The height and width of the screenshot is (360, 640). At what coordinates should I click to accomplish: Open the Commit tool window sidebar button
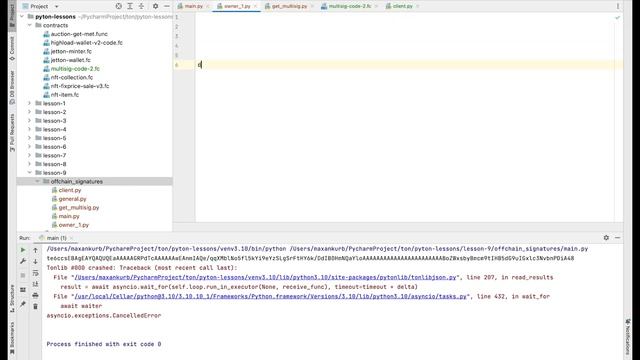pos(12,49)
